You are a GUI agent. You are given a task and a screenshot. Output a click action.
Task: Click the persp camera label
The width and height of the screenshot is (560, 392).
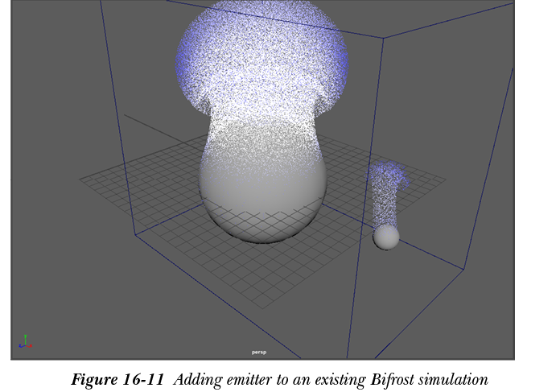pyautogui.click(x=258, y=352)
